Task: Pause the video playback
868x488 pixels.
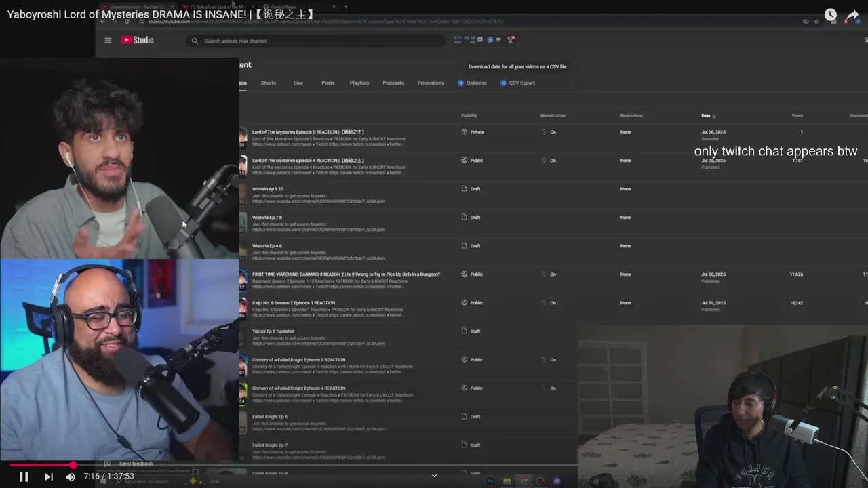Action: tap(24, 476)
